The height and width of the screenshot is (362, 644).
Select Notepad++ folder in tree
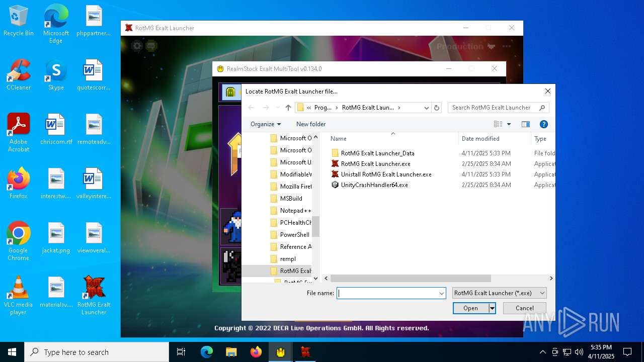click(291, 211)
